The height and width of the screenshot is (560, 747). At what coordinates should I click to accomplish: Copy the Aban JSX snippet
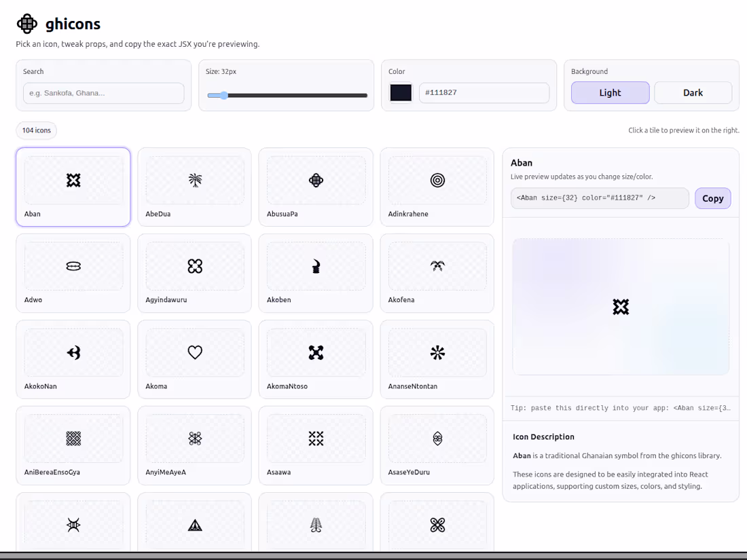click(x=712, y=198)
